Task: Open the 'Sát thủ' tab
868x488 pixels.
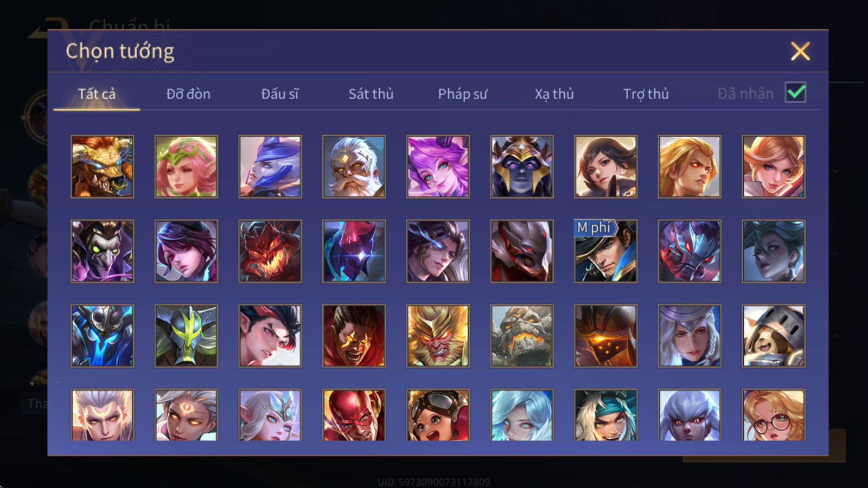Action: point(371,94)
